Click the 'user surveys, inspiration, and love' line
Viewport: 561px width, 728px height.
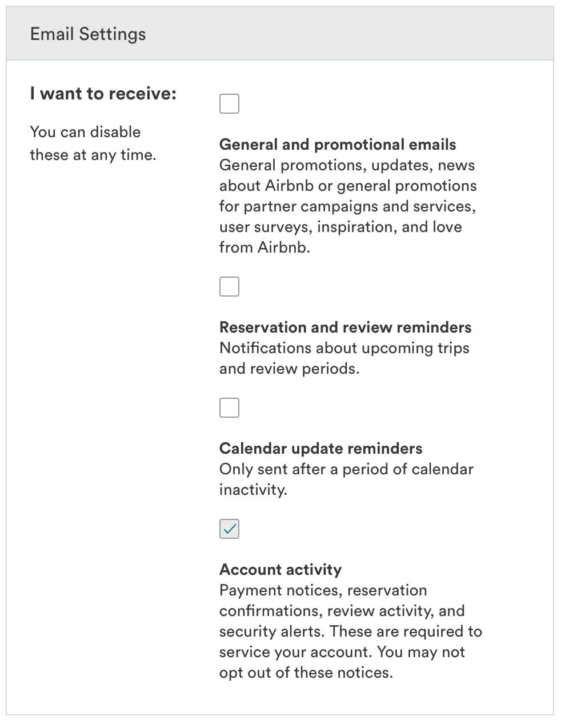coord(340,227)
